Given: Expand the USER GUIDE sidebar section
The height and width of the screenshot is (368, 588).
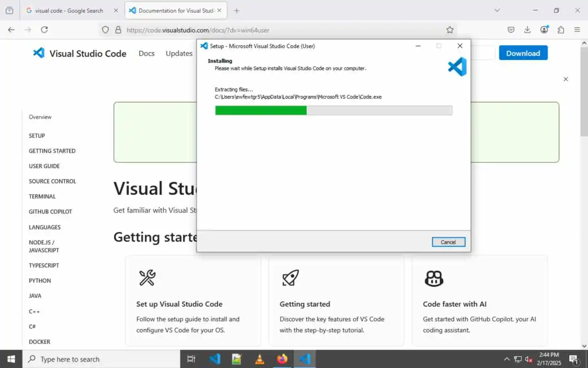Looking at the screenshot, I should pos(44,166).
